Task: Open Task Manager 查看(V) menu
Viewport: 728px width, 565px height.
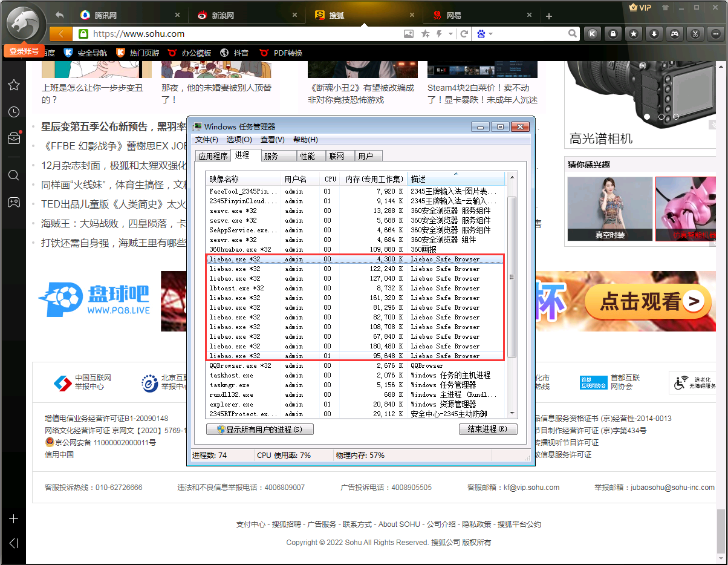Action: pos(272,140)
